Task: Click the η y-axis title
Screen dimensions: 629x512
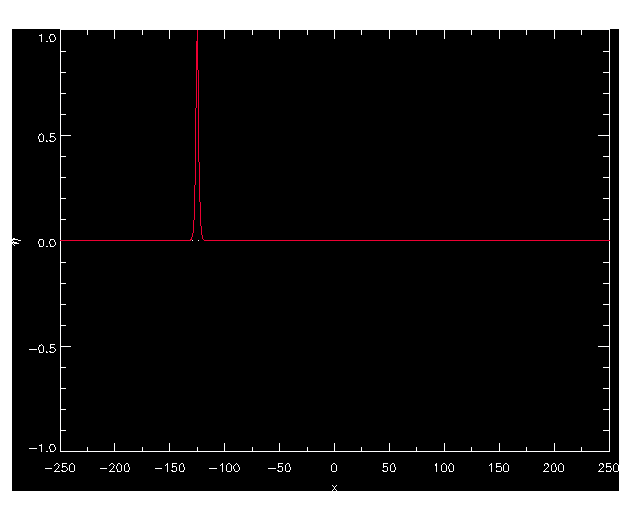Action: click(17, 241)
